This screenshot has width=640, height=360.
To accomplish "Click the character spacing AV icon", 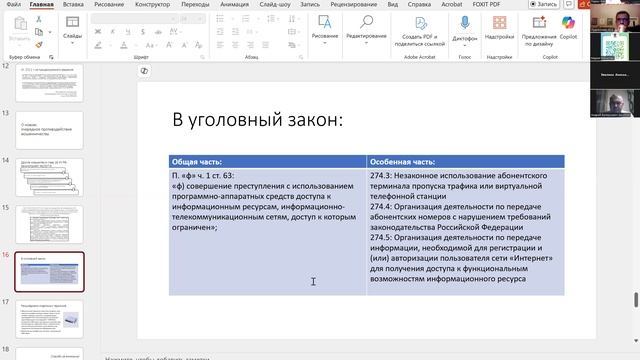I will coord(173,31).
